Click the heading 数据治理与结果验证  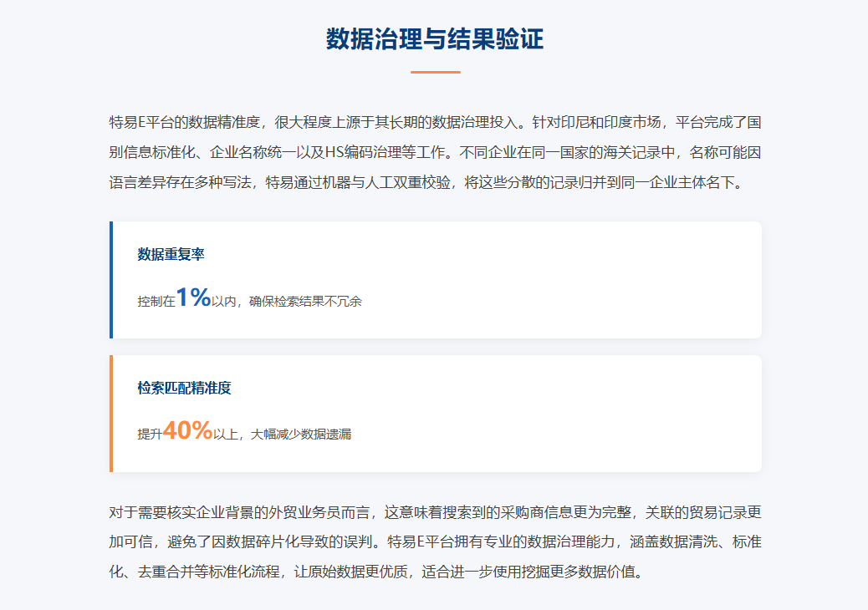[x=435, y=39]
